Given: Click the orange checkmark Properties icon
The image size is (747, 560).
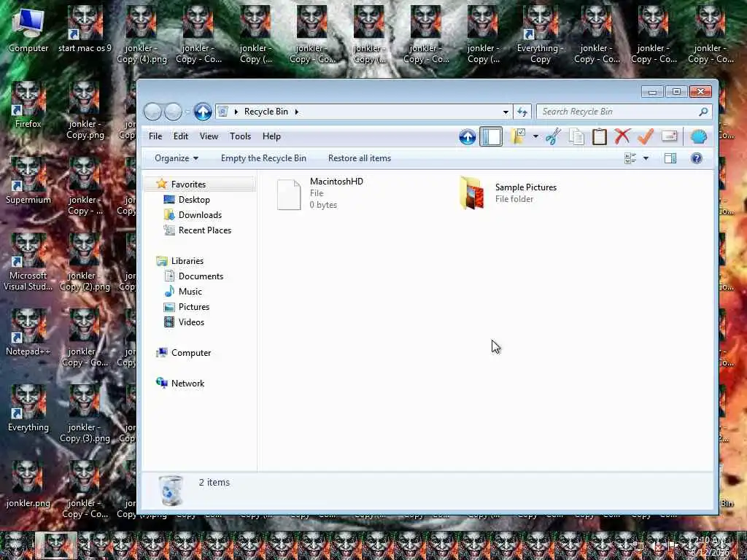Looking at the screenshot, I should [646, 136].
